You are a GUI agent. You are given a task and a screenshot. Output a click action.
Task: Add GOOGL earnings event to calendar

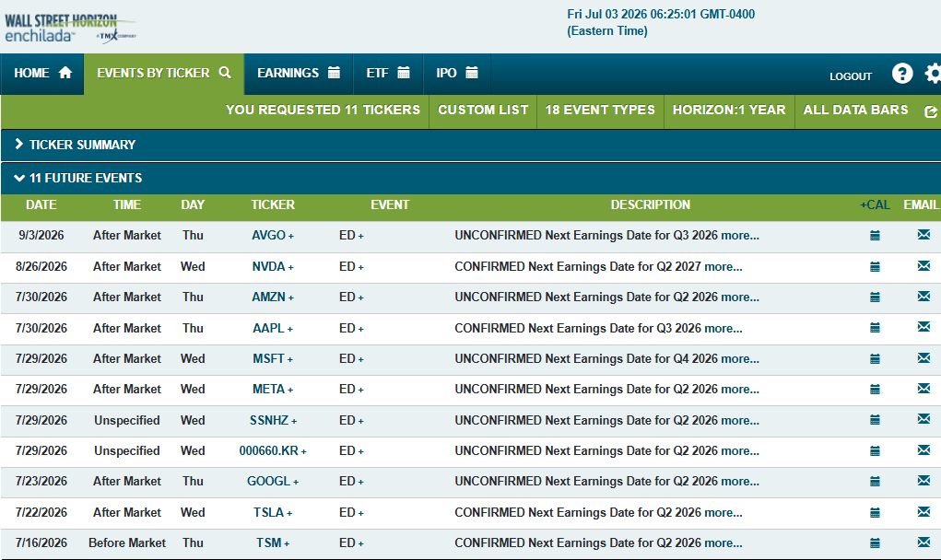click(x=875, y=482)
